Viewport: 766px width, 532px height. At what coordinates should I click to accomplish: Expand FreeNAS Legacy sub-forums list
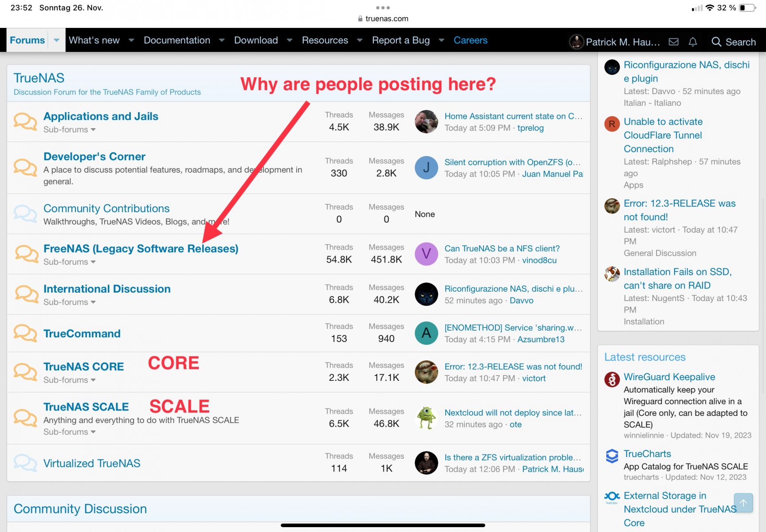tap(70, 262)
